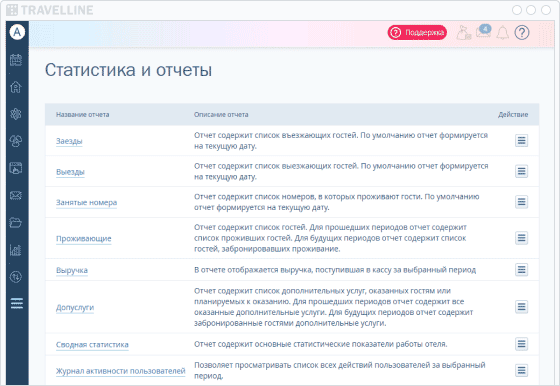Click the action menu icon for Проживающие
This screenshot has width=560, height=386.
coord(521,238)
